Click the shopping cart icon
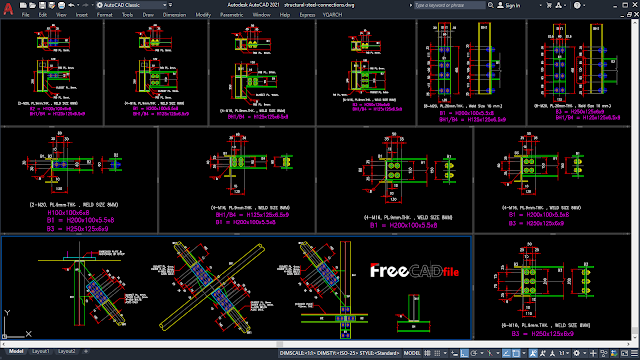Viewport: 640px width, 360px height. 549,5
